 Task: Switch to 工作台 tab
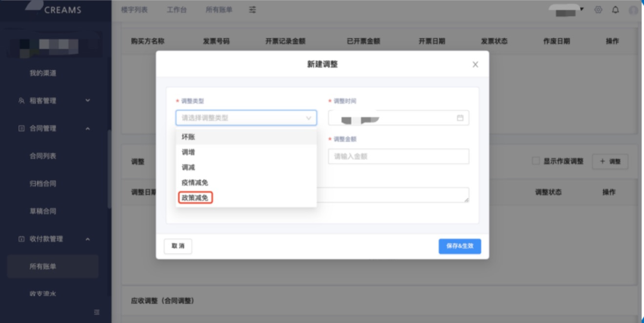coord(177,10)
